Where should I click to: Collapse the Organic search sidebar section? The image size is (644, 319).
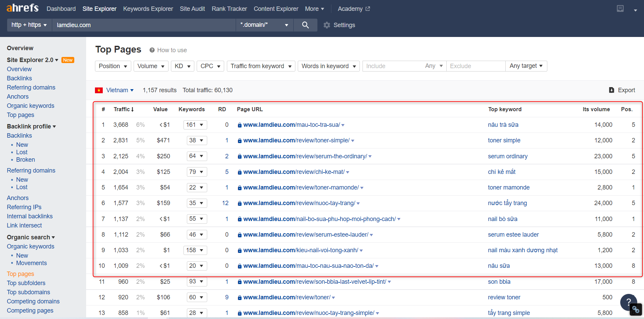click(x=31, y=237)
